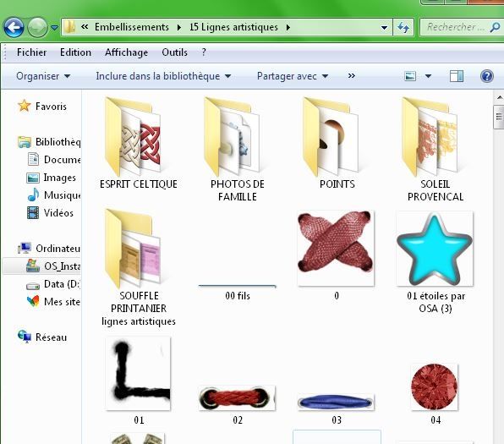Open the Affichage menu
The image size is (504, 444).
pyautogui.click(x=126, y=52)
